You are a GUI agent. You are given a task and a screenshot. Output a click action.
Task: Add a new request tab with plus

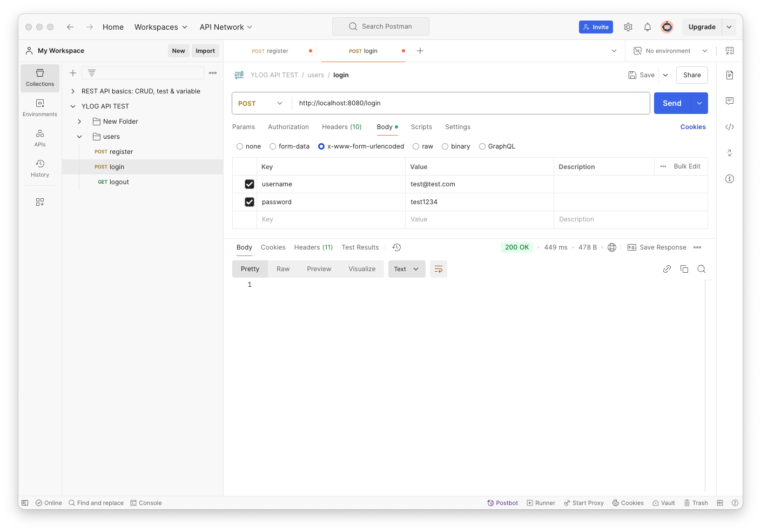click(x=420, y=51)
